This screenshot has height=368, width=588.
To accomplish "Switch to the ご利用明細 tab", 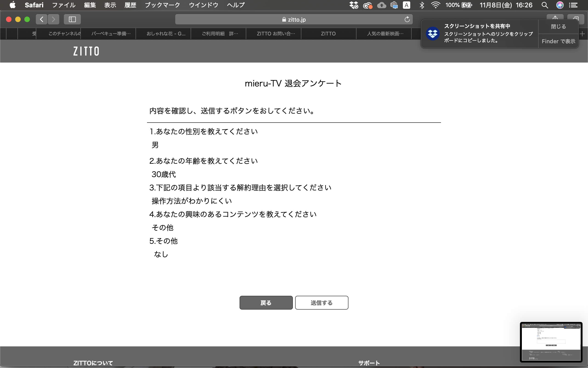I will pyautogui.click(x=219, y=34).
